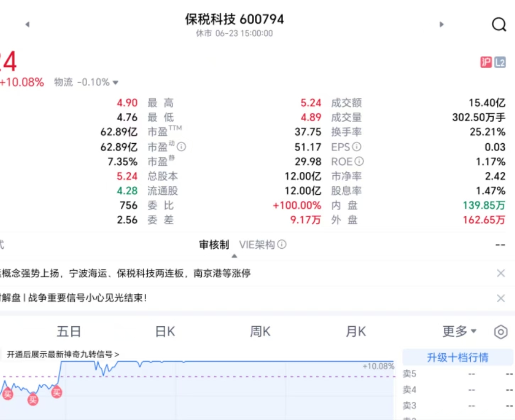Click the 最低 4.89 value
Viewport: 515px width, 420px height.
(311, 117)
